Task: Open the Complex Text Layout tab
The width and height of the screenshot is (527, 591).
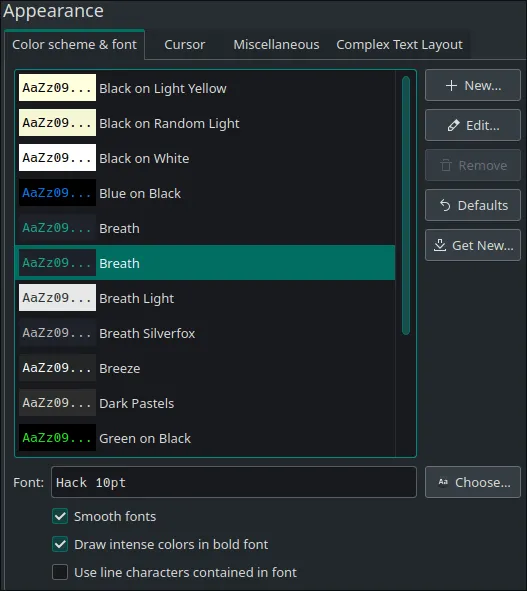Action: tap(399, 44)
